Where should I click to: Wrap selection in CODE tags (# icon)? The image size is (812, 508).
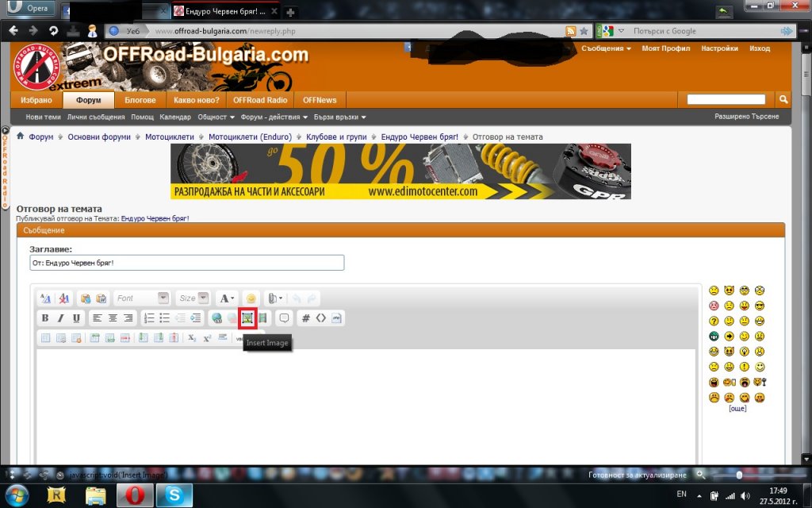tap(305, 317)
